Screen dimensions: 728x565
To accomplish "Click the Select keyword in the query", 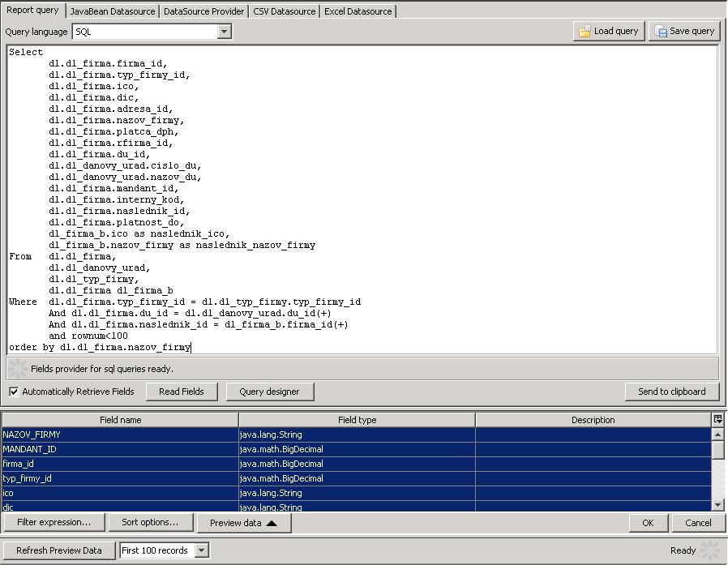I will 26,52.
